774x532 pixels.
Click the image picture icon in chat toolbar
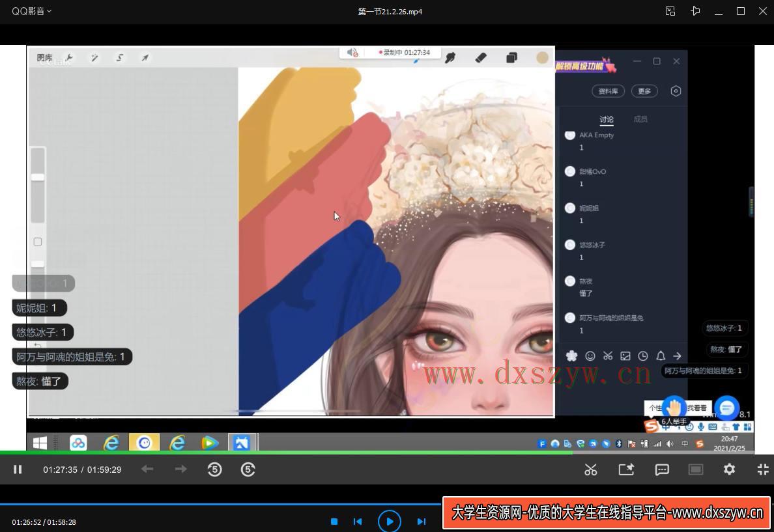point(625,356)
